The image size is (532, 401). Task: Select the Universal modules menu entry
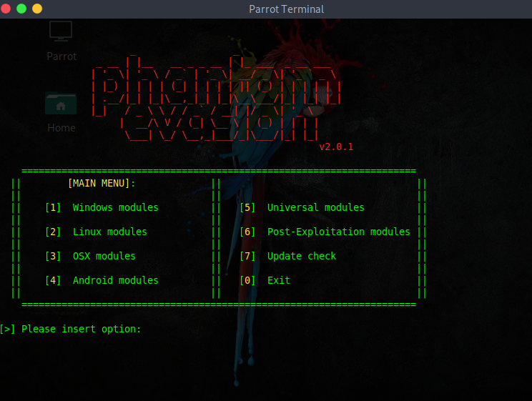[x=315, y=207]
